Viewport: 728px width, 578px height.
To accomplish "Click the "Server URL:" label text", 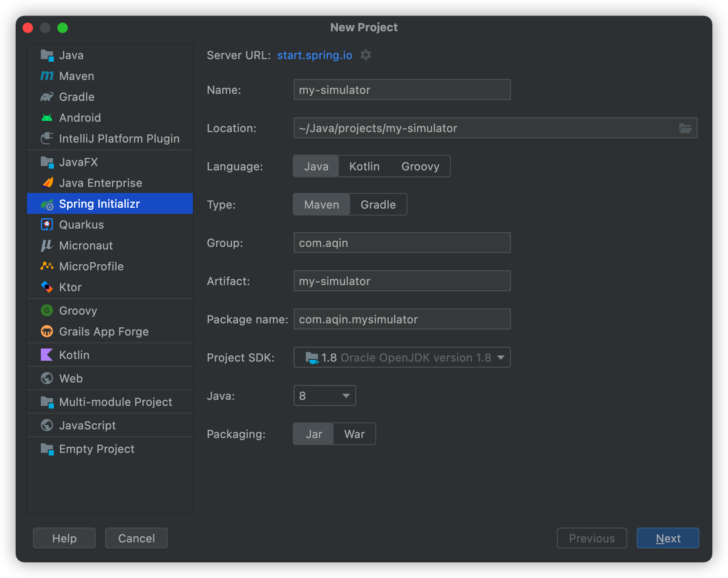I will point(238,55).
